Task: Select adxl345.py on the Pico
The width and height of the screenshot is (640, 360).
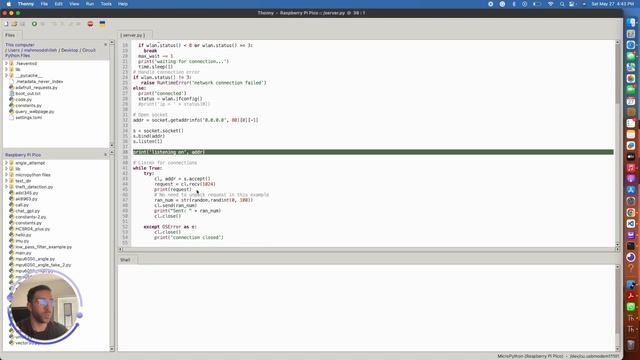Action: pos(27,193)
